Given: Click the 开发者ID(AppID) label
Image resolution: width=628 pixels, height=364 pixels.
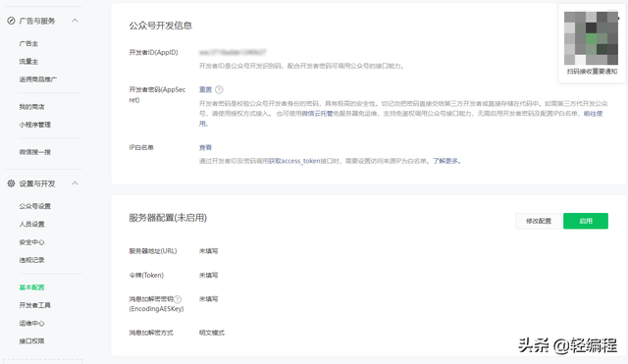Looking at the screenshot, I should point(153,52).
